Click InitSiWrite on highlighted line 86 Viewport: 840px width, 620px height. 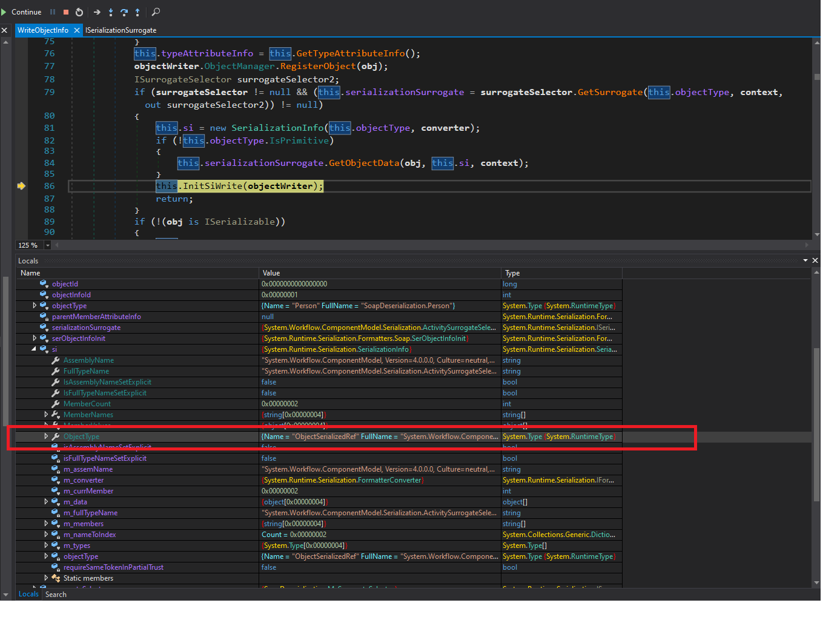[213, 186]
